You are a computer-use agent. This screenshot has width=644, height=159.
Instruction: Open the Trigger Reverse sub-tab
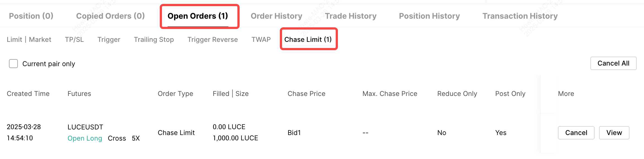[x=213, y=40]
